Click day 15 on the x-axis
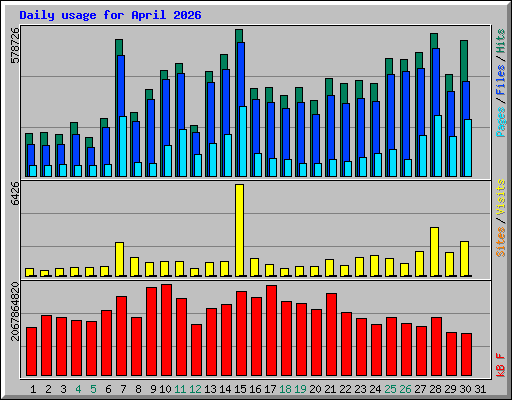Image resolution: width=512 pixels, height=400 pixels. pyautogui.click(x=240, y=389)
